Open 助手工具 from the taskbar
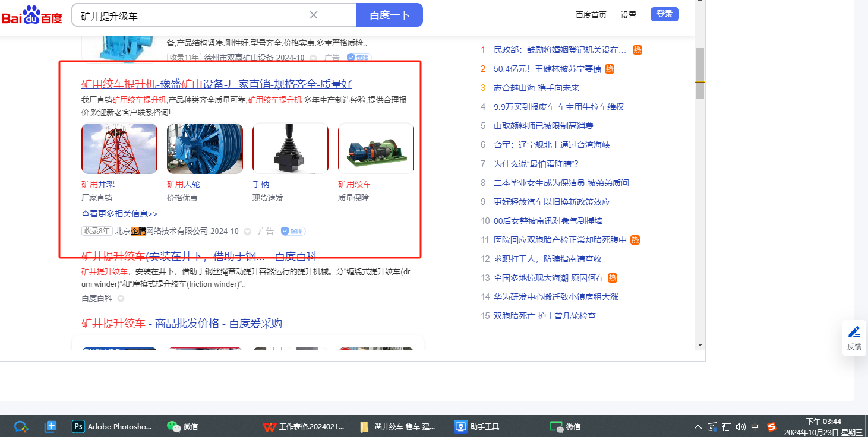This screenshot has width=868, height=437. pyautogui.click(x=478, y=426)
